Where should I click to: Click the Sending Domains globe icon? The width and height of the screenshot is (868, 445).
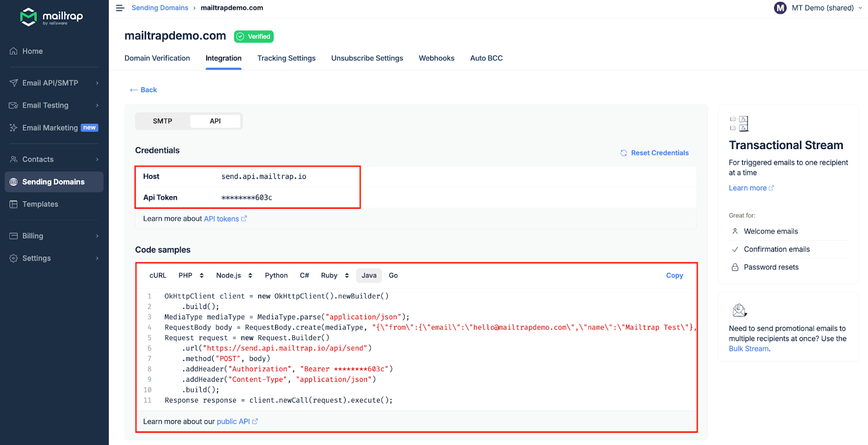point(14,182)
